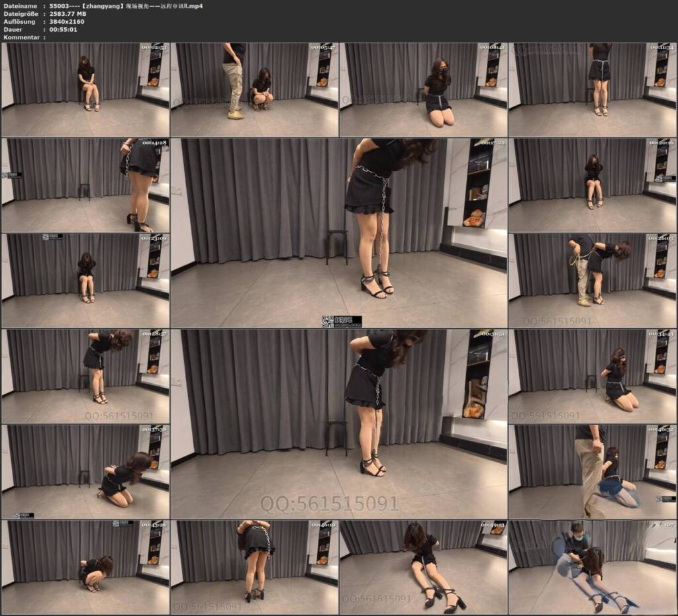Click the Dauer label
This screenshot has width=678, height=616.
pos(13,29)
